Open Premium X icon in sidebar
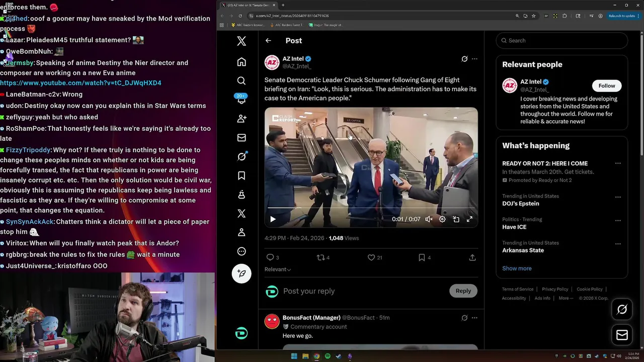Screen dimensions: 644x362 pyautogui.click(x=242, y=214)
